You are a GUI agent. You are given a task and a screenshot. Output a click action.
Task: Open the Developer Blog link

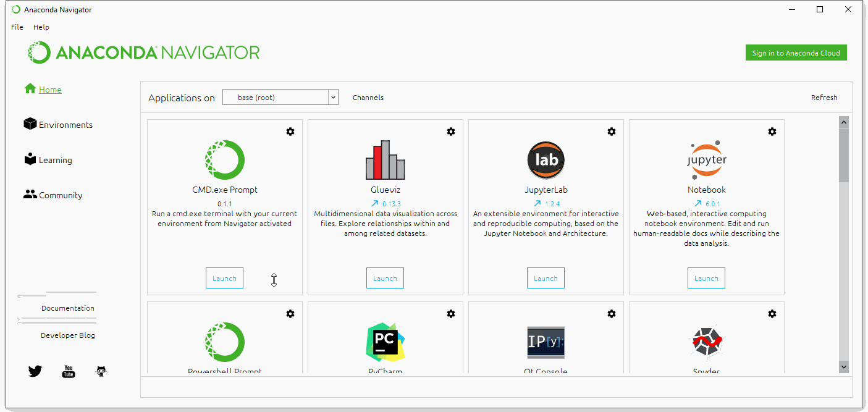point(68,335)
